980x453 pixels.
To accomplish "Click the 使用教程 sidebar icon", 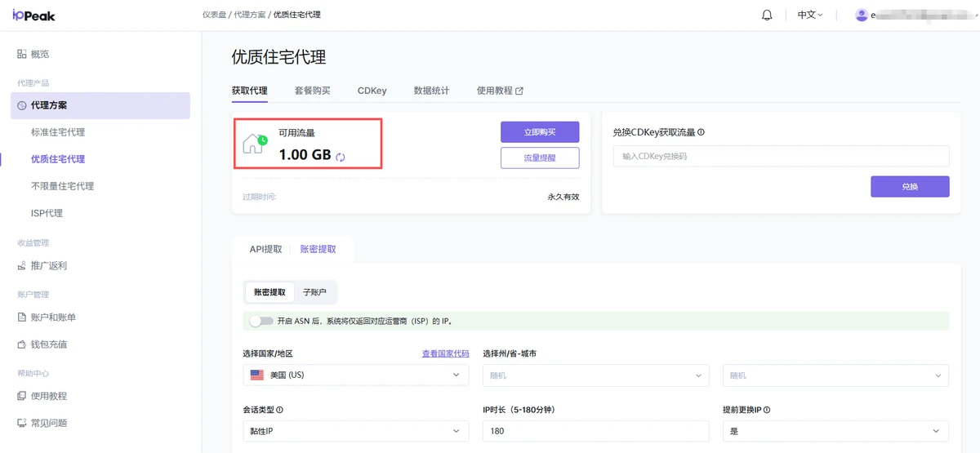I will click(x=22, y=396).
